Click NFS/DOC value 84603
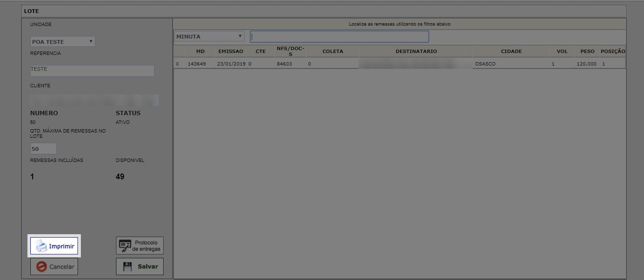Screen dimensions: 644x280 [284, 64]
